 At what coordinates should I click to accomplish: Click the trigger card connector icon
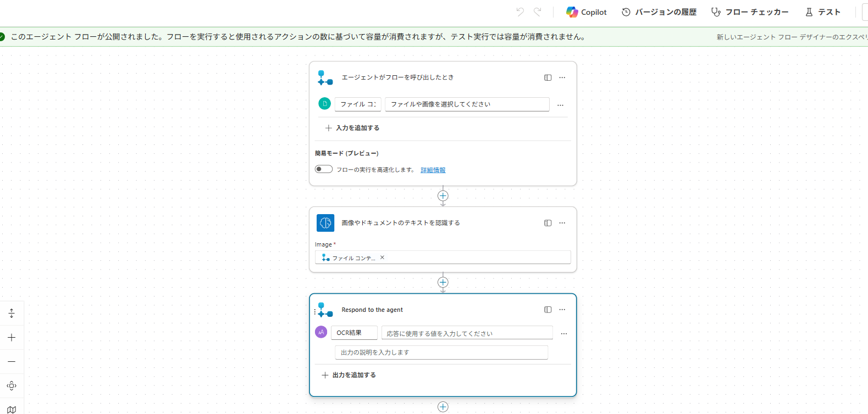325,78
